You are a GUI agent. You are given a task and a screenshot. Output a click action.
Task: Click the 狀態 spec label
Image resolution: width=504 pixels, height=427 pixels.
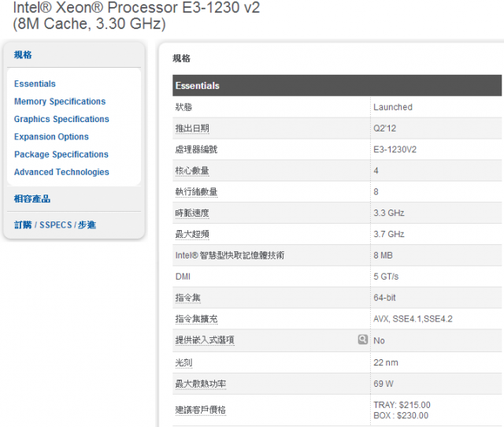tap(183, 107)
